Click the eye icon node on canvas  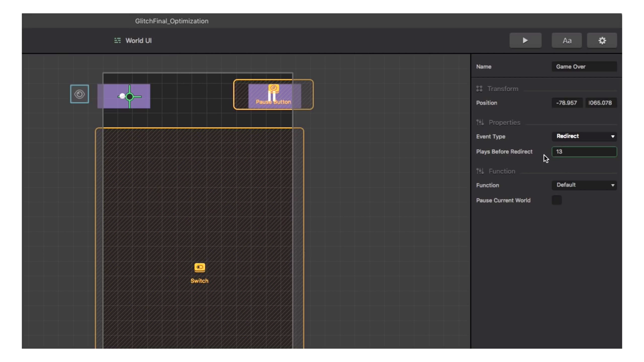click(79, 94)
